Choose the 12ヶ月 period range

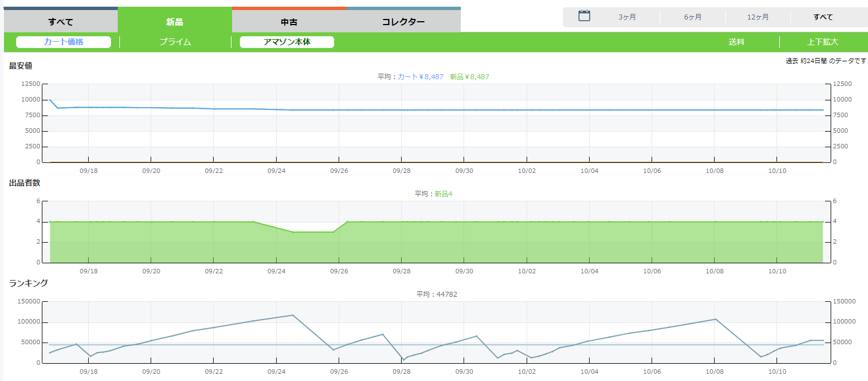pyautogui.click(x=758, y=17)
